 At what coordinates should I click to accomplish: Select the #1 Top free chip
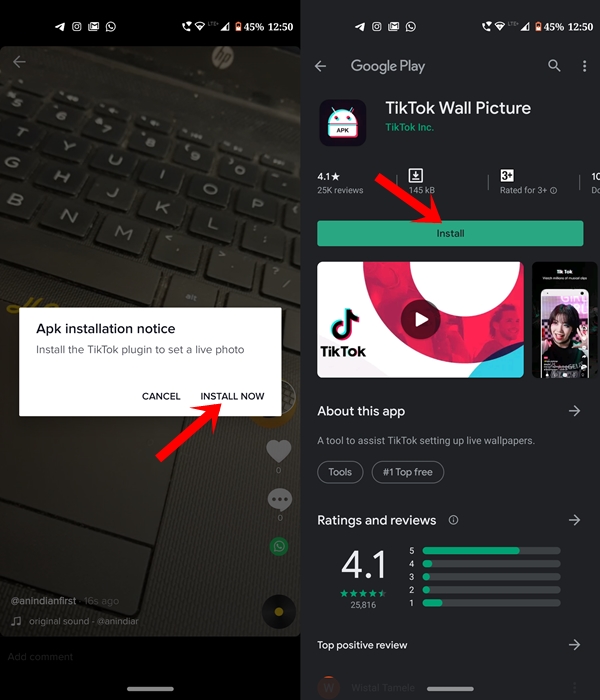[x=408, y=472]
